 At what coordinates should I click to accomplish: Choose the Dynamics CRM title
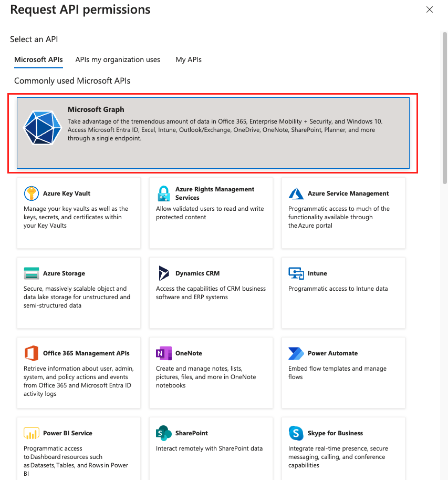(x=197, y=273)
